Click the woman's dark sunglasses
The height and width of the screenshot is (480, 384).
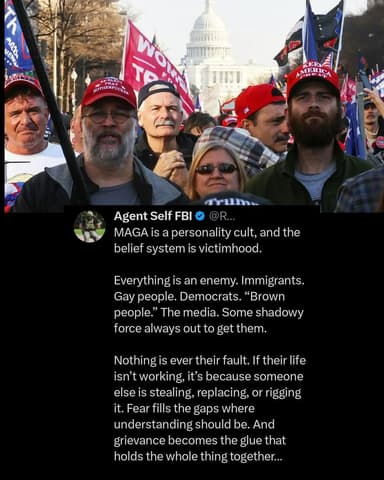[x=217, y=169]
